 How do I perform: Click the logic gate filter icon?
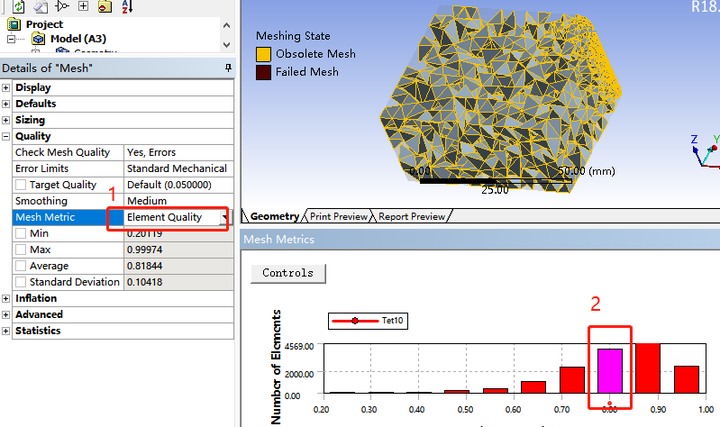[62, 6]
